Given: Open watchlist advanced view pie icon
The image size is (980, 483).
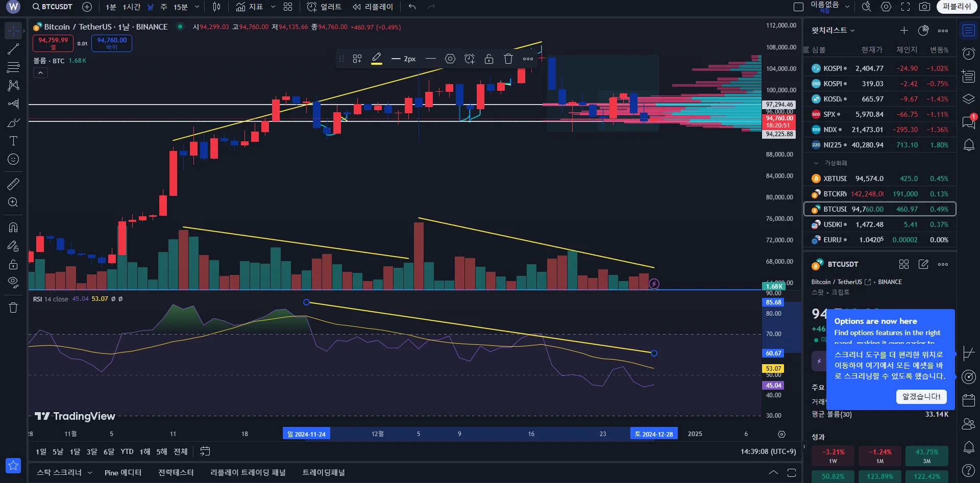Looking at the screenshot, I should coord(923,31).
